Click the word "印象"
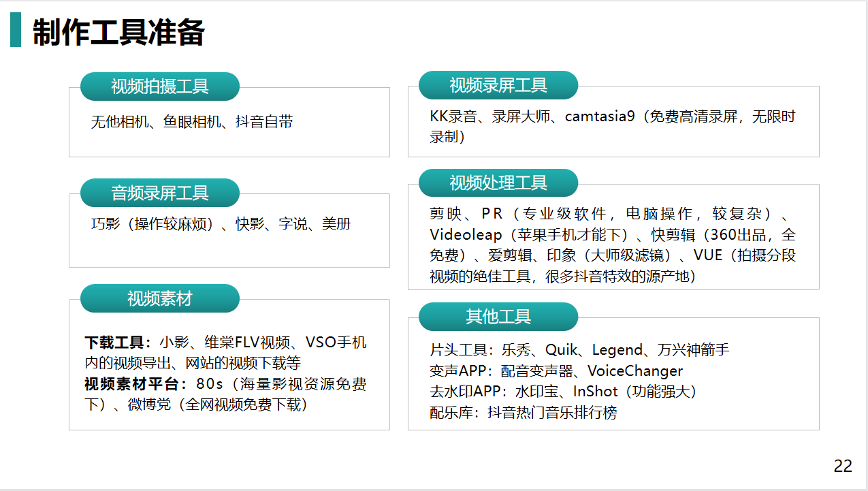 [560, 255]
